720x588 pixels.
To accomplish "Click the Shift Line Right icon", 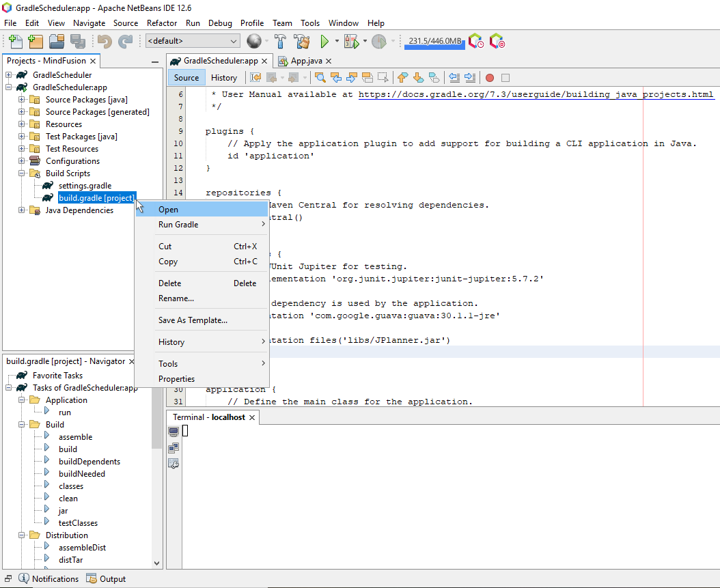I will [469, 77].
